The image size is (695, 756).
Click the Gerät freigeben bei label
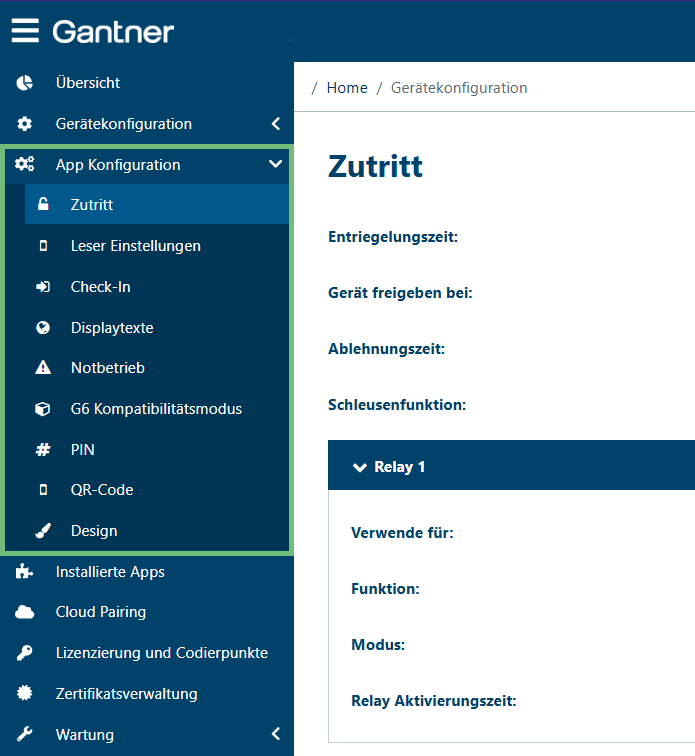400,293
